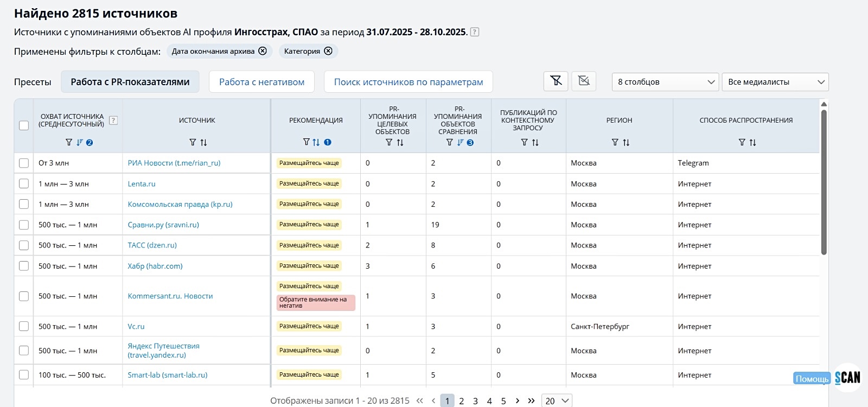Click the reset sorting icon beside the funnel
Viewport: 868px width, 407px height.
584,81
